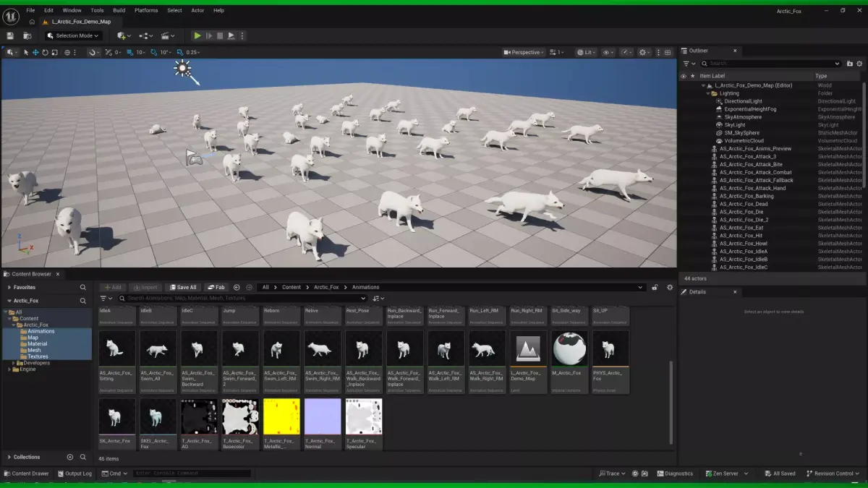
Task: Open the Revision Control dropdown
Action: [833, 474]
